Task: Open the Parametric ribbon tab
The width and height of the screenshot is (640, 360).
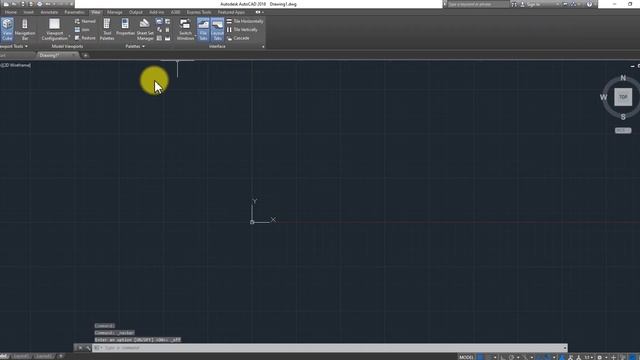Action: click(x=74, y=12)
